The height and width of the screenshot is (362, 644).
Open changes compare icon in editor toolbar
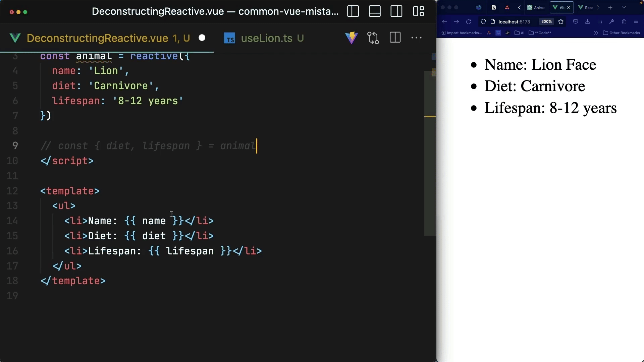click(373, 38)
